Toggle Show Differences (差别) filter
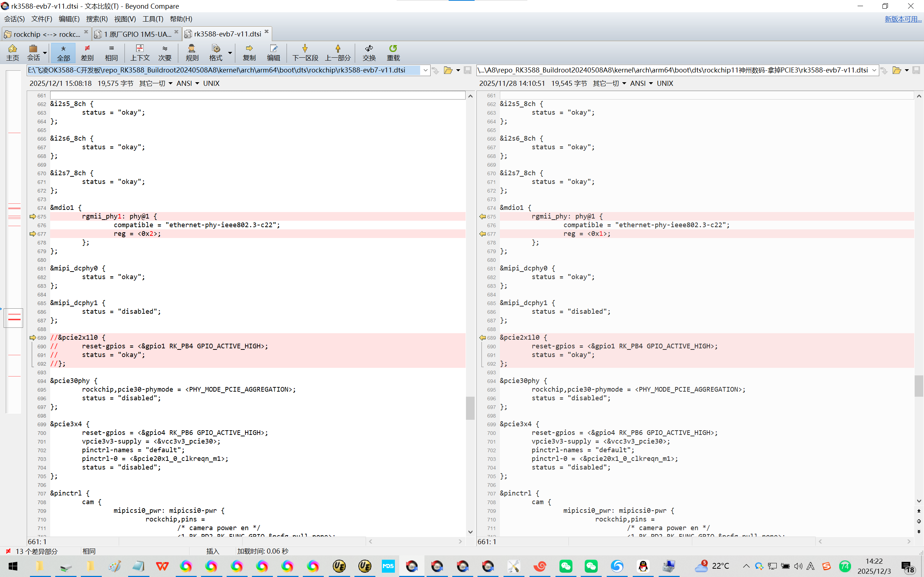 point(87,52)
